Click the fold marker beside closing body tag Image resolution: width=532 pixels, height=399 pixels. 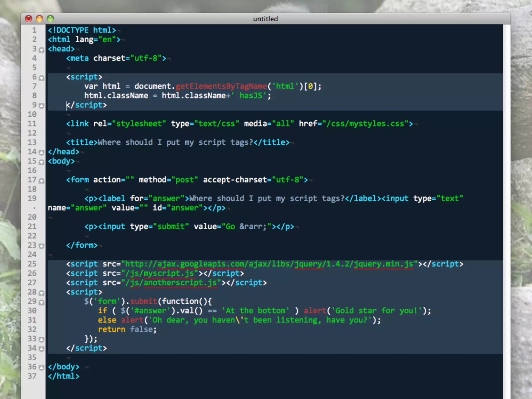click(41, 367)
